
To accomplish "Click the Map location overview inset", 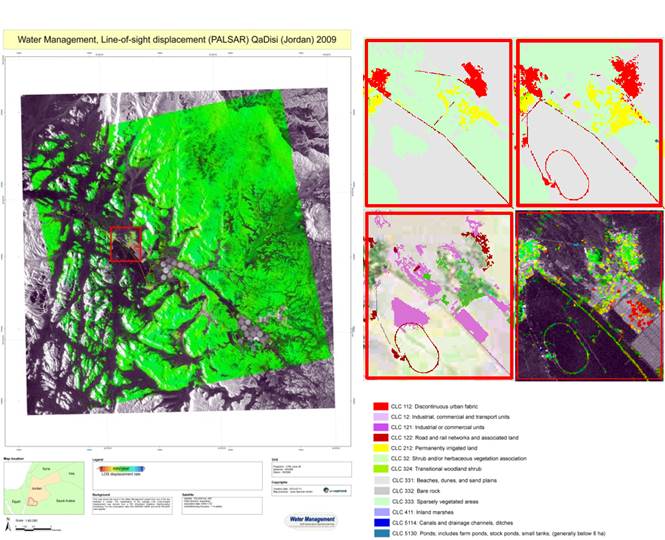I will [x=44, y=488].
